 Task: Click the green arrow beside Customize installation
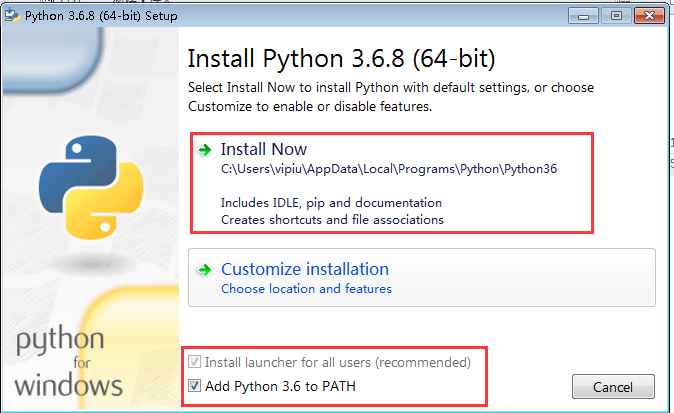[x=205, y=270]
